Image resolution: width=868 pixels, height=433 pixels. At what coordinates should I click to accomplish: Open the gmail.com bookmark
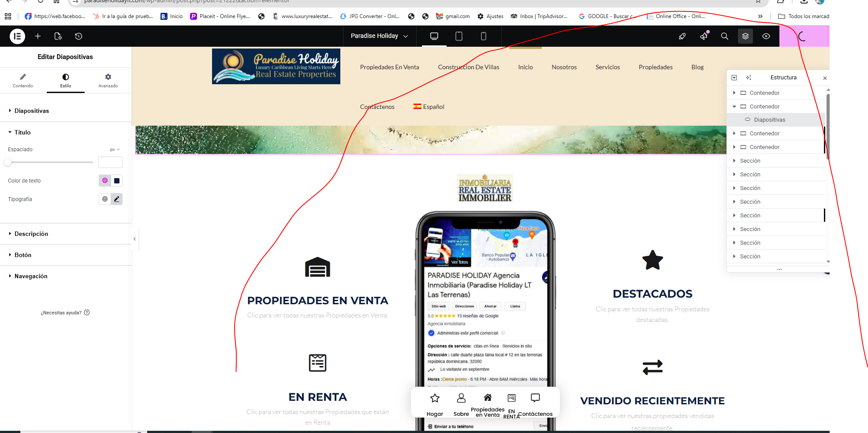pyautogui.click(x=453, y=16)
